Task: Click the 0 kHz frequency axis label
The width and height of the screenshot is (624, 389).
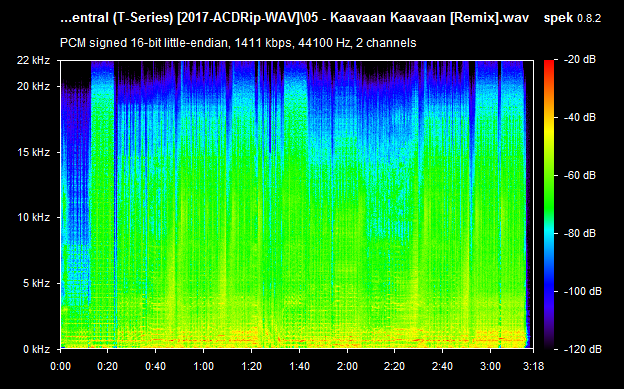Action: point(37,349)
